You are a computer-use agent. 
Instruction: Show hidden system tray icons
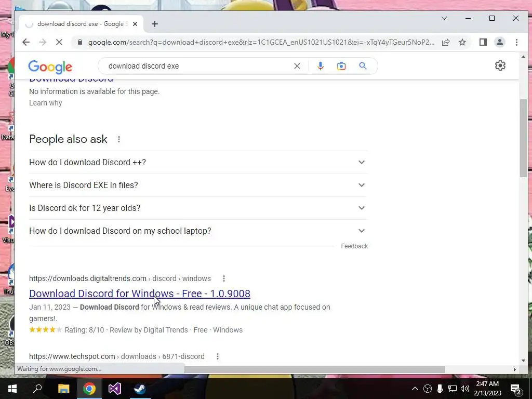click(x=415, y=389)
